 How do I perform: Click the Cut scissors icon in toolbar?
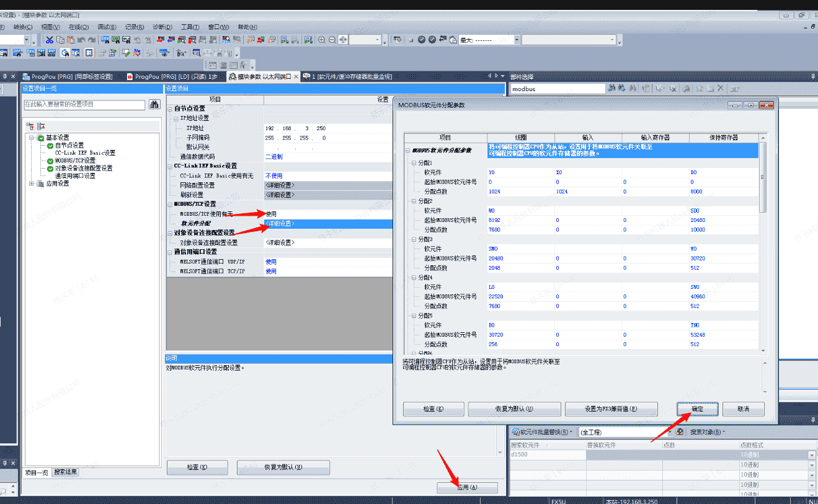49,40
